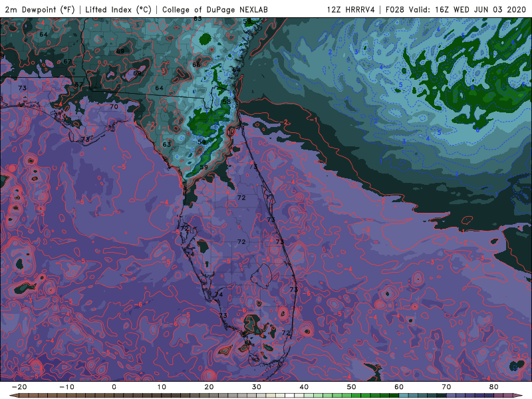The image size is (532, 399).
Task: Click the 10 label on the color scale
Action: tap(162, 387)
